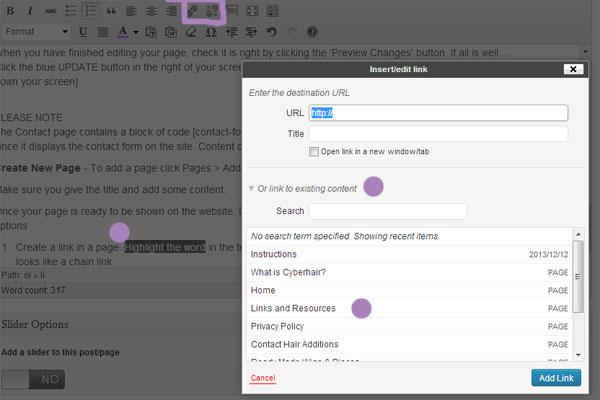600x400 pixels.
Task: Click into the Title input field
Action: click(438, 134)
